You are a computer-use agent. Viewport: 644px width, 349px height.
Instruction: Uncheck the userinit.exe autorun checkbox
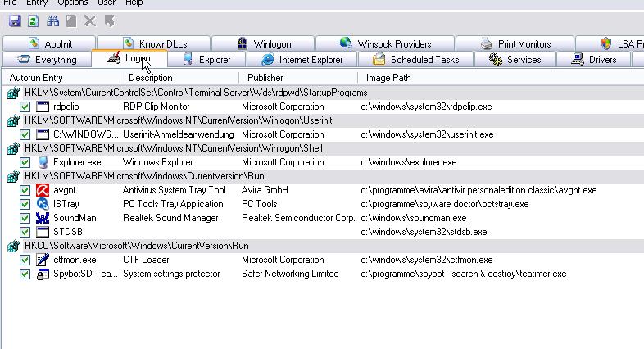tap(25, 134)
